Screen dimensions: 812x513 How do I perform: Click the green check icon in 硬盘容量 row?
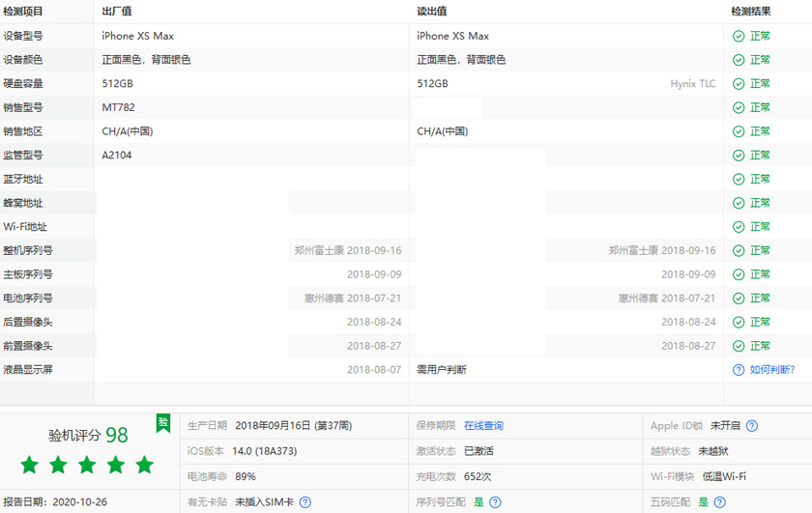[739, 83]
